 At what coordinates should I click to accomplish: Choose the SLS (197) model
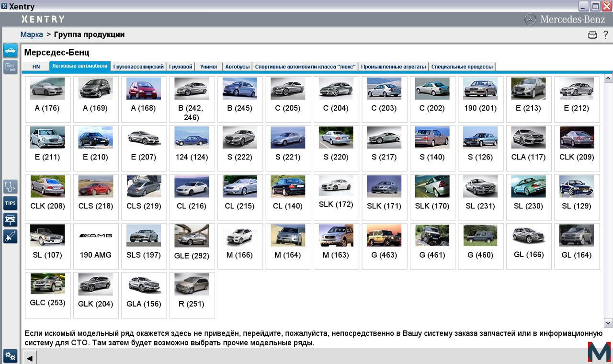(x=144, y=246)
